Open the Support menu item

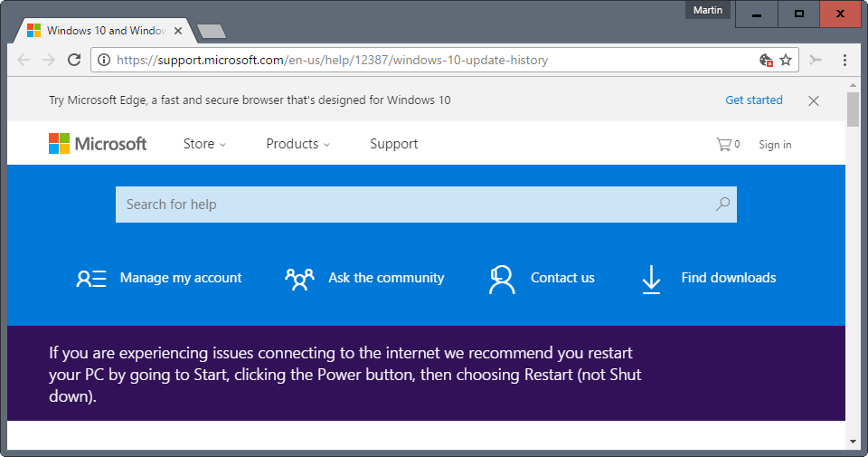click(x=393, y=144)
